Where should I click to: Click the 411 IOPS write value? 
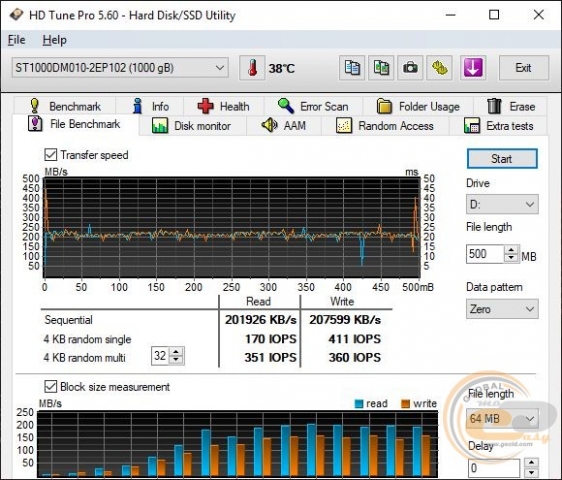[x=354, y=339]
